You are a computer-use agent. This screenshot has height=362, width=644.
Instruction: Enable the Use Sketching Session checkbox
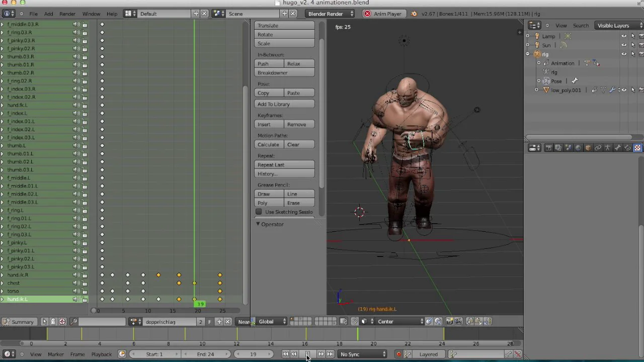pyautogui.click(x=259, y=212)
